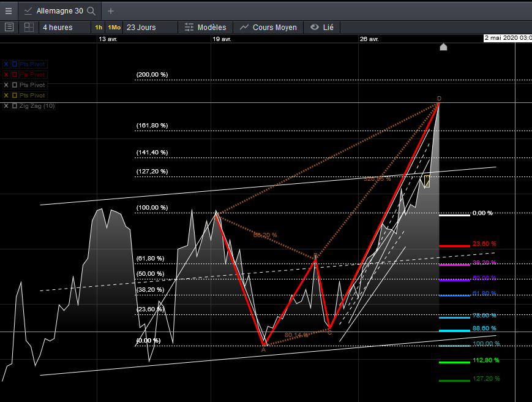
Task: Click the 19 avr. date axis label
Action: [x=222, y=39]
